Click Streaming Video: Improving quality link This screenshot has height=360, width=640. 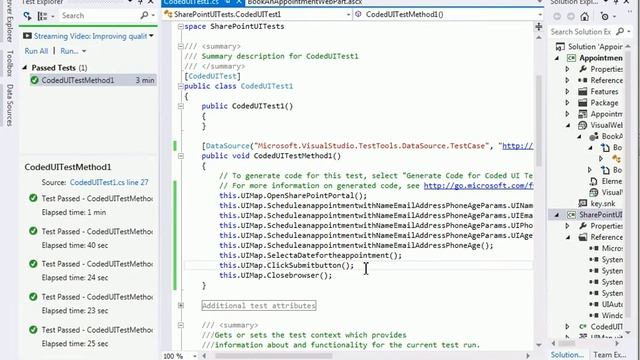click(x=90, y=36)
